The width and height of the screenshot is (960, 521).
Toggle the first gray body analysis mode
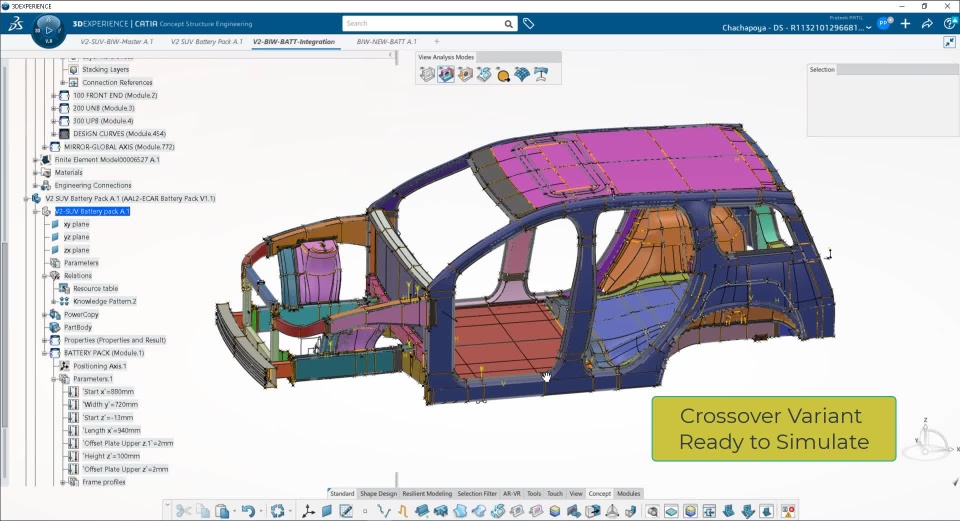pyautogui.click(x=427, y=75)
